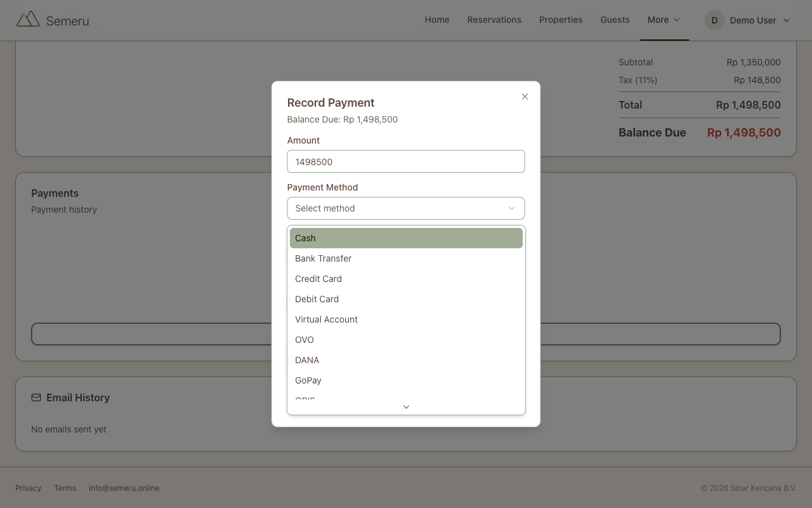Expand the Demo User account menu chevron
The width and height of the screenshot is (812, 508).
point(787,20)
